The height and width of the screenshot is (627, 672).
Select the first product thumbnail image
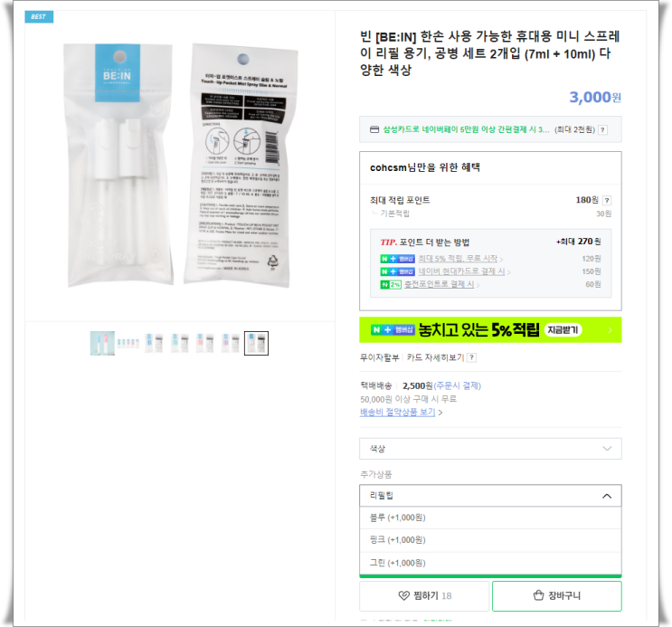pyautogui.click(x=102, y=343)
